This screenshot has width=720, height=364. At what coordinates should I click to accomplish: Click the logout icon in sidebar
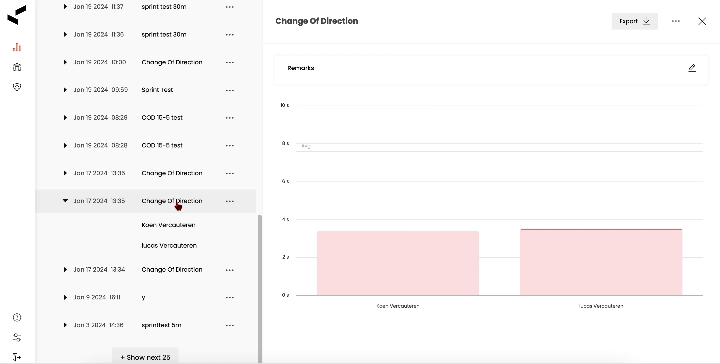(17, 357)
